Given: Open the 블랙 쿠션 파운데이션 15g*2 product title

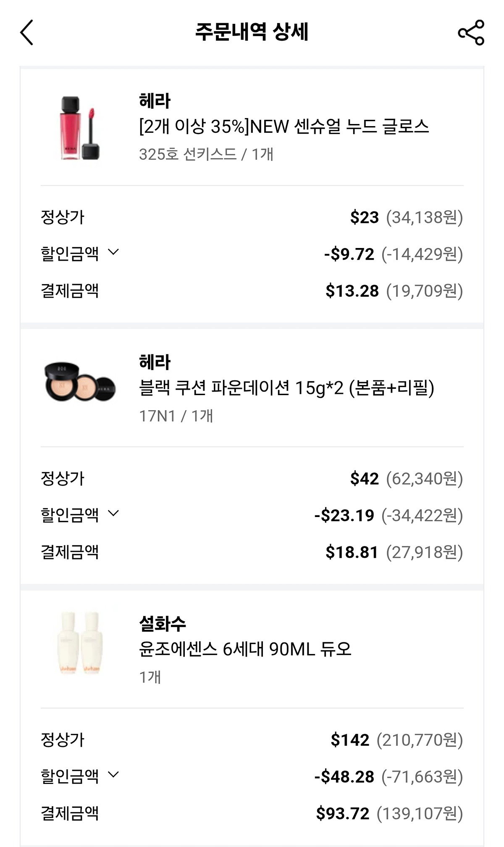Looking at the screenshot, I should coord(286,388).
